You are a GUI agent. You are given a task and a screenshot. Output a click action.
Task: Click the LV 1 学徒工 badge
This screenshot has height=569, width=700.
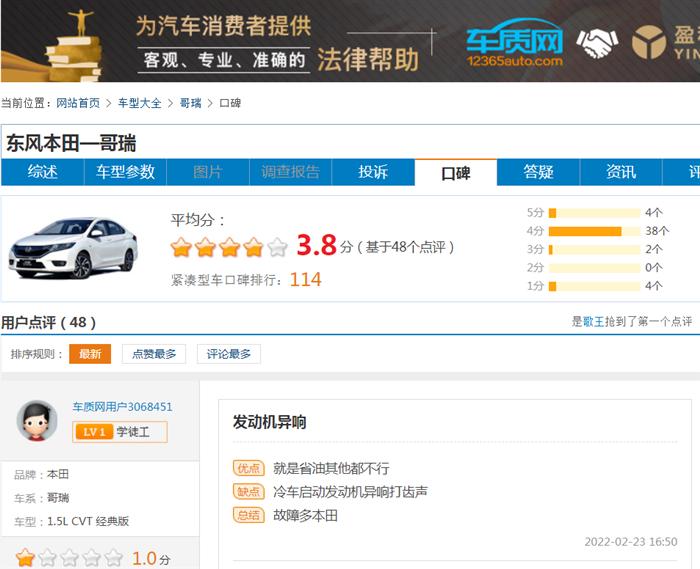120,432
